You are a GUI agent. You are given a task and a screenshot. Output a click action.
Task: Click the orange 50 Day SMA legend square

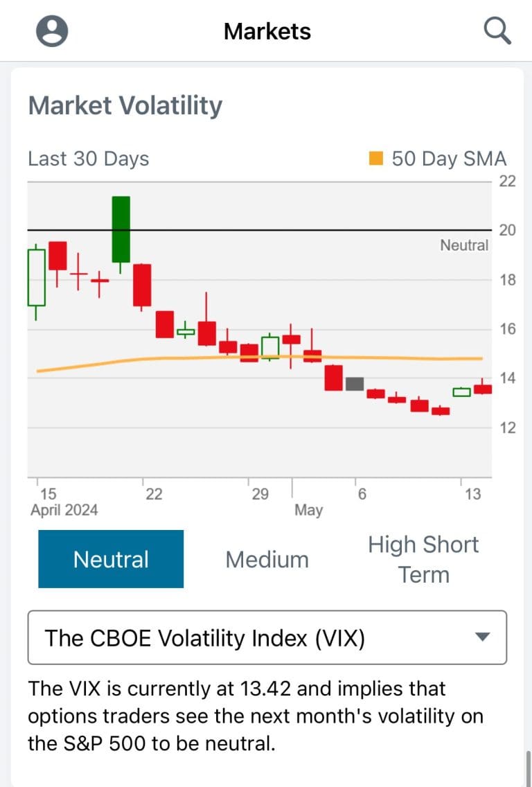(x=376, y=159)
